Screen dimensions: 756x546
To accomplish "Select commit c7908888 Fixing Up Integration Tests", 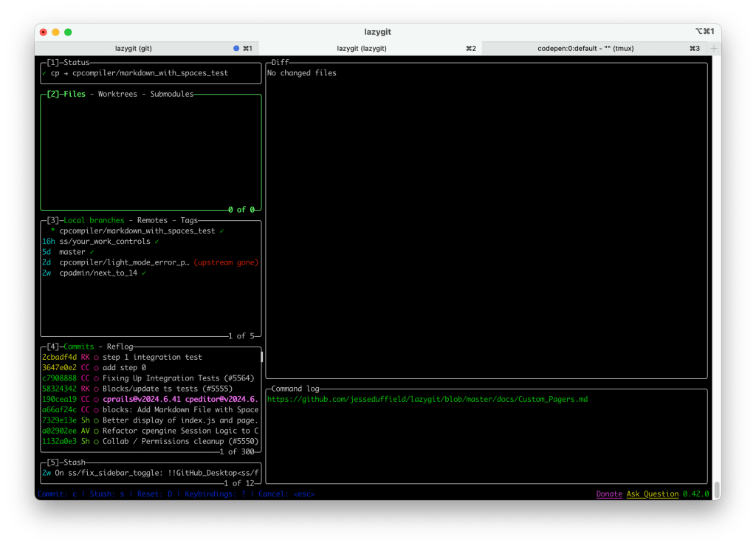I will point(151,378).
